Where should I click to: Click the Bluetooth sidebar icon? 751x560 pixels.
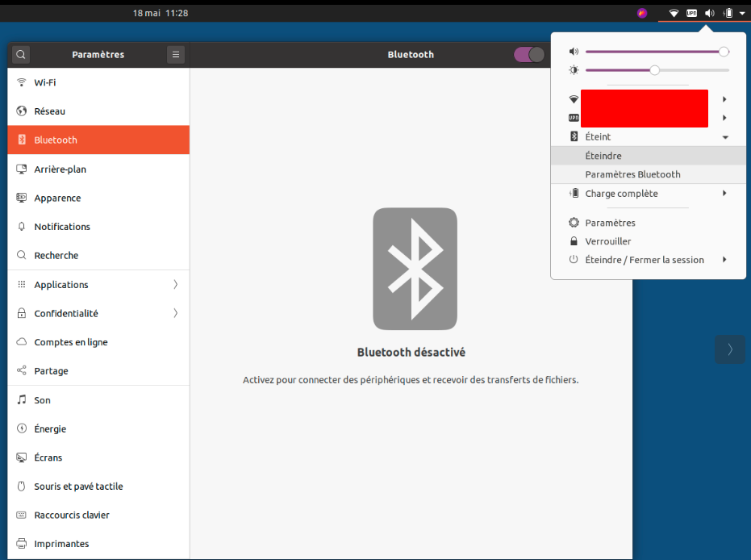point(22,140)
